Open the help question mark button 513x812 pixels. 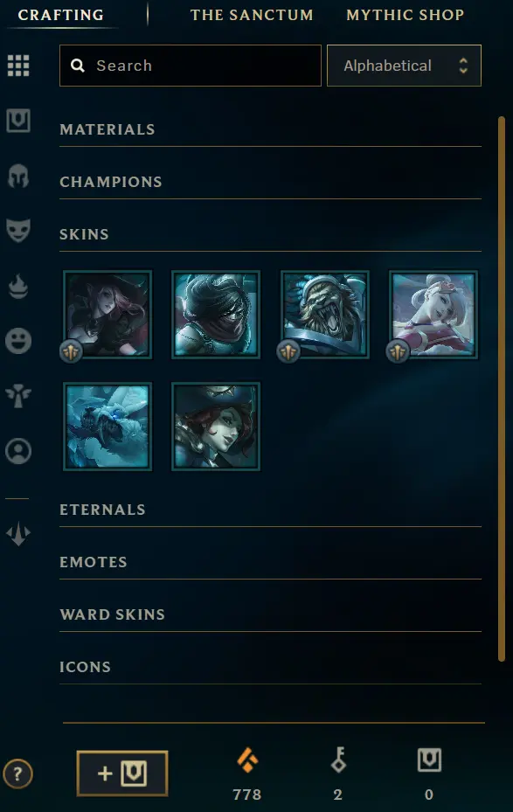17,774
